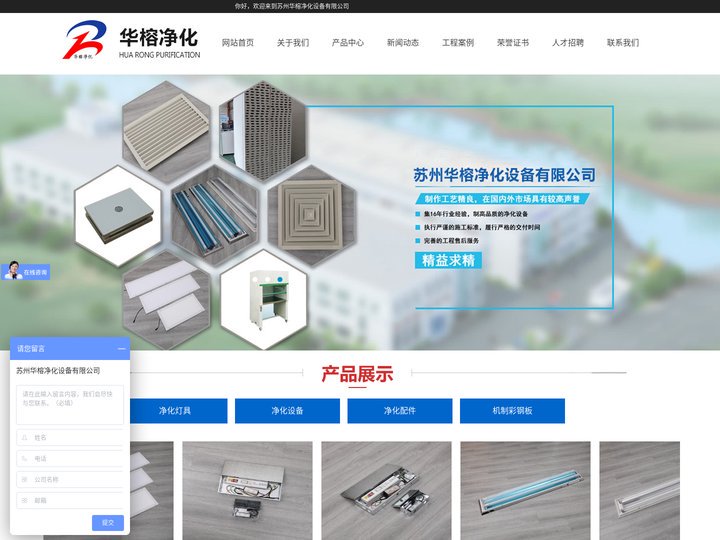The height and width of the screenshot is (540, 720).
Task: Open the blue tube lamp product thumbnail
Action: 526,490
